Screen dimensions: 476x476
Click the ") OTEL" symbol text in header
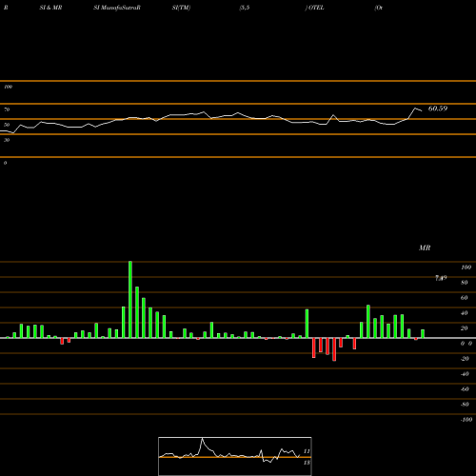[x=315, y=8]
